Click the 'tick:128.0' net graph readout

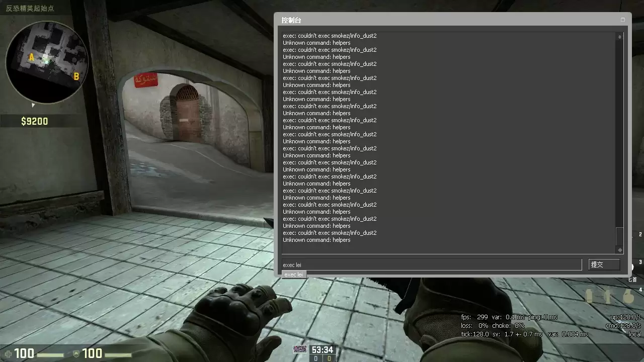(475, 334)
